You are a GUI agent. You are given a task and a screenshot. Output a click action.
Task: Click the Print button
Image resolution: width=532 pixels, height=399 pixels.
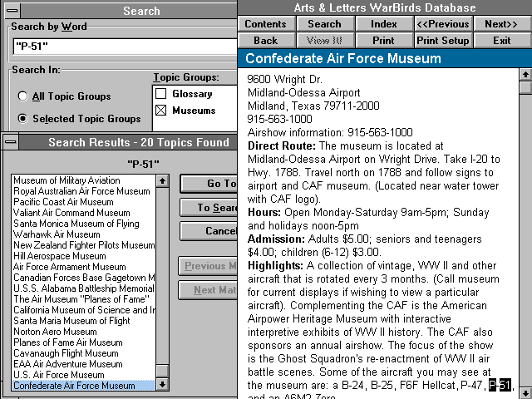pos(384,41)
